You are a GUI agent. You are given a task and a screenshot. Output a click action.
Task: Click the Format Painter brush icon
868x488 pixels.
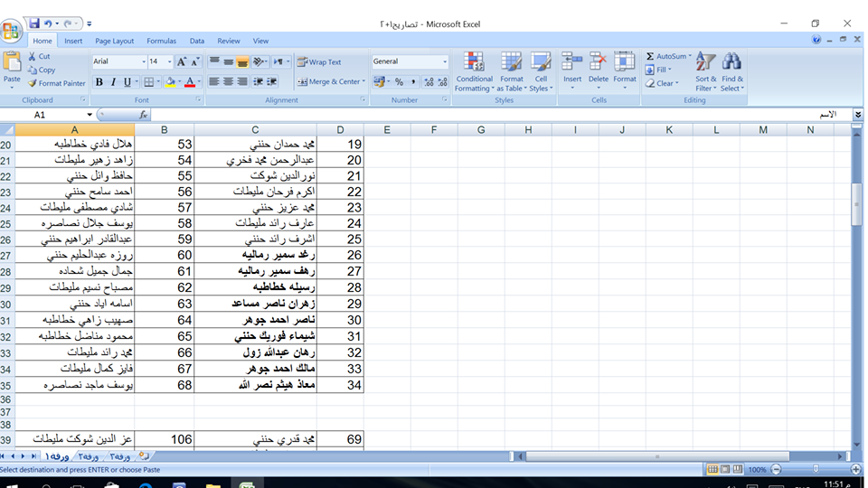tap(33, 83)
